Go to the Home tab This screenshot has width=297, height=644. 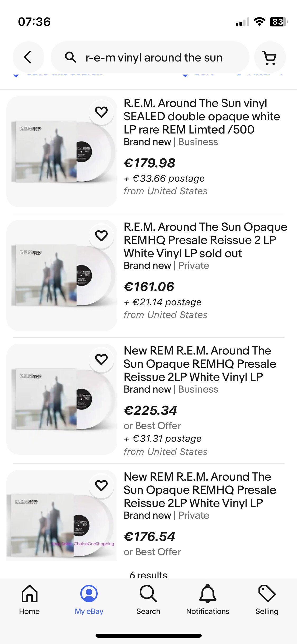pos(29,600)
